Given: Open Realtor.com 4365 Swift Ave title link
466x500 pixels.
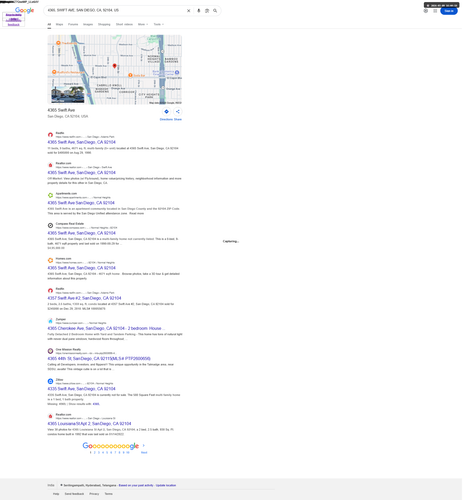Looking at the screenshot, I should click(82, 173).
